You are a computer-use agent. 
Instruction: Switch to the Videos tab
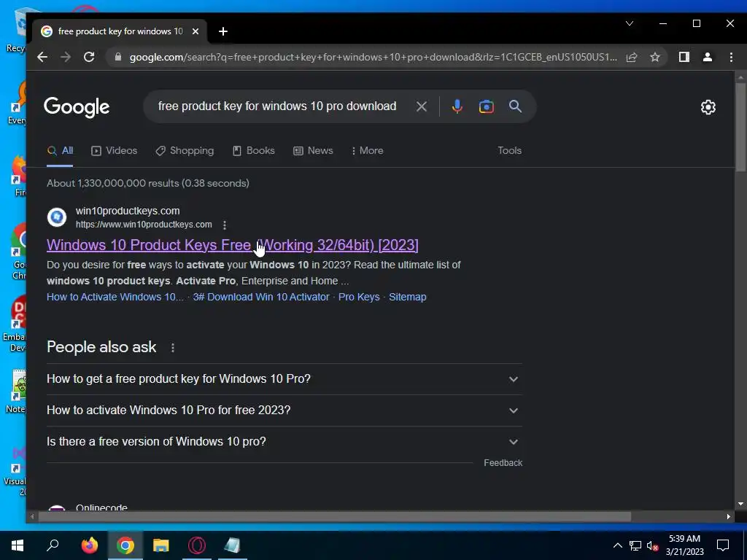pyautogui.click(x=114, y=151)
